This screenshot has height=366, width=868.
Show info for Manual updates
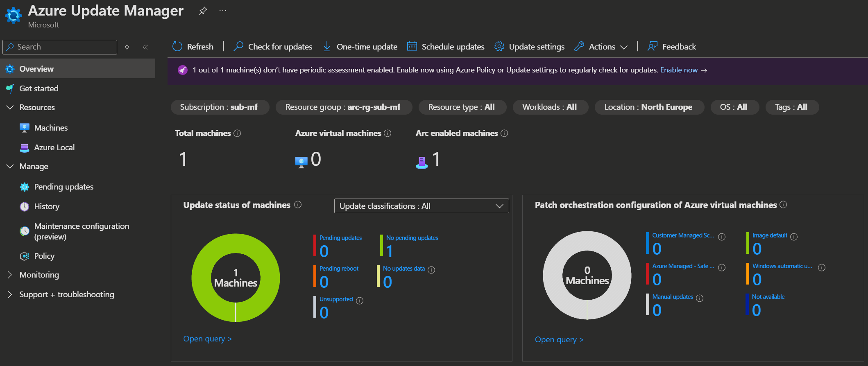[700, 298]
